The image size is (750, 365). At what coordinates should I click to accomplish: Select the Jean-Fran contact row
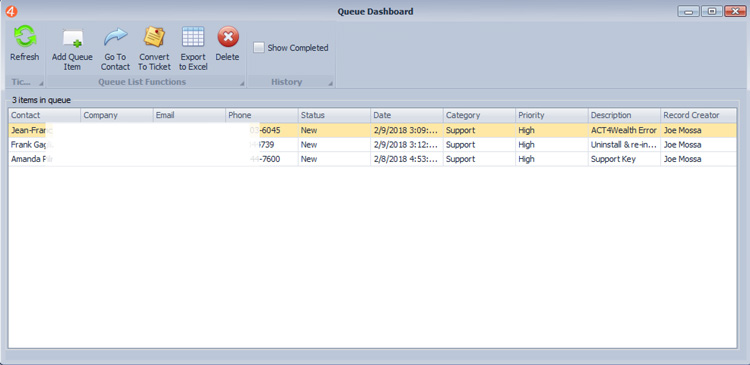pos(372,130)
